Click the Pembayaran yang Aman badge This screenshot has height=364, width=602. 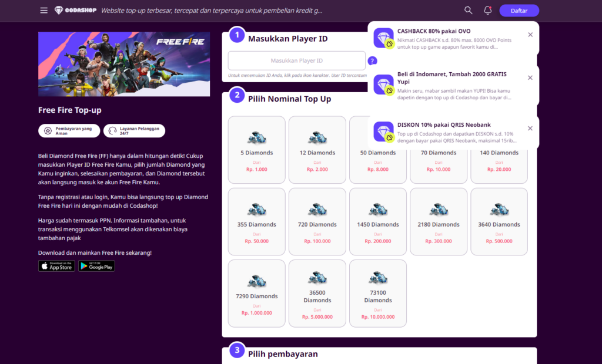tap(69, 131)
